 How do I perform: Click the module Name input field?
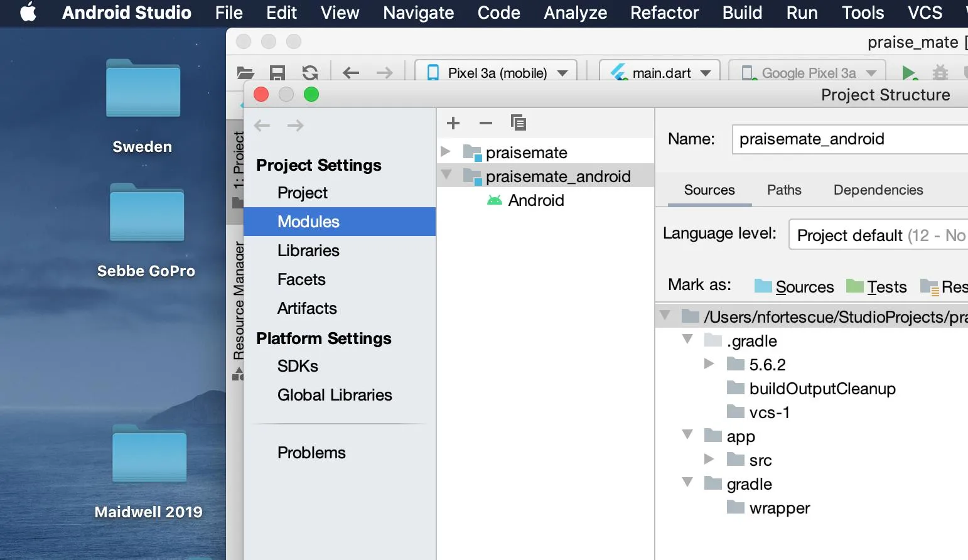[x=850, y=139]
